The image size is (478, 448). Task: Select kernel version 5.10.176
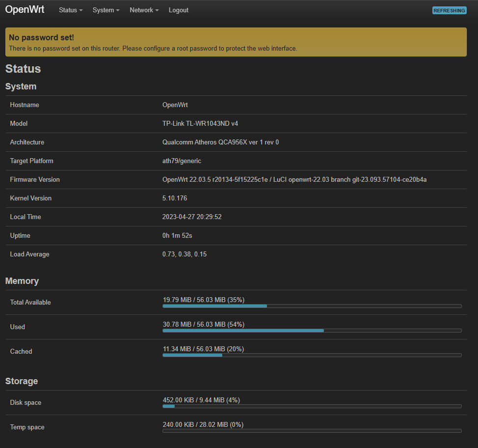pyautogui.click(x=175, y=198)
